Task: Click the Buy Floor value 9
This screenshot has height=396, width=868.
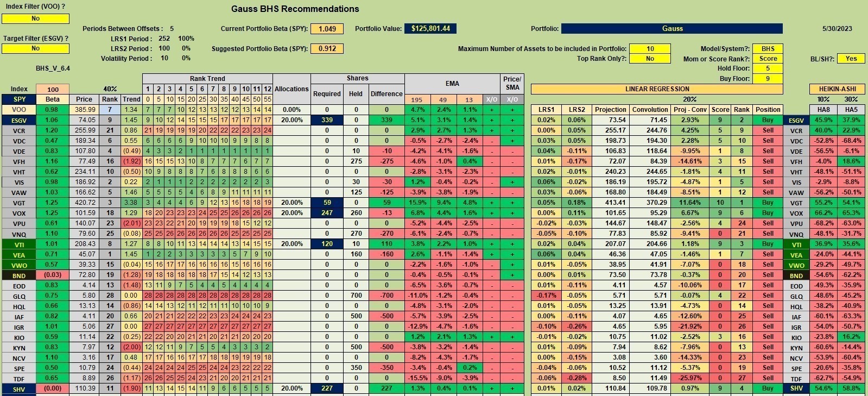Action: (768, 79)
